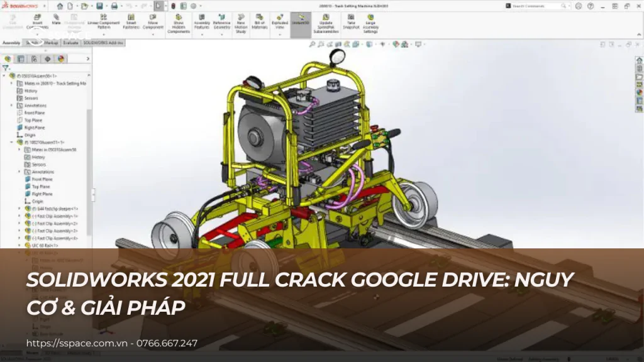Open FeatureManager design tree tab

pyautogui.click(x=8, y=59)
